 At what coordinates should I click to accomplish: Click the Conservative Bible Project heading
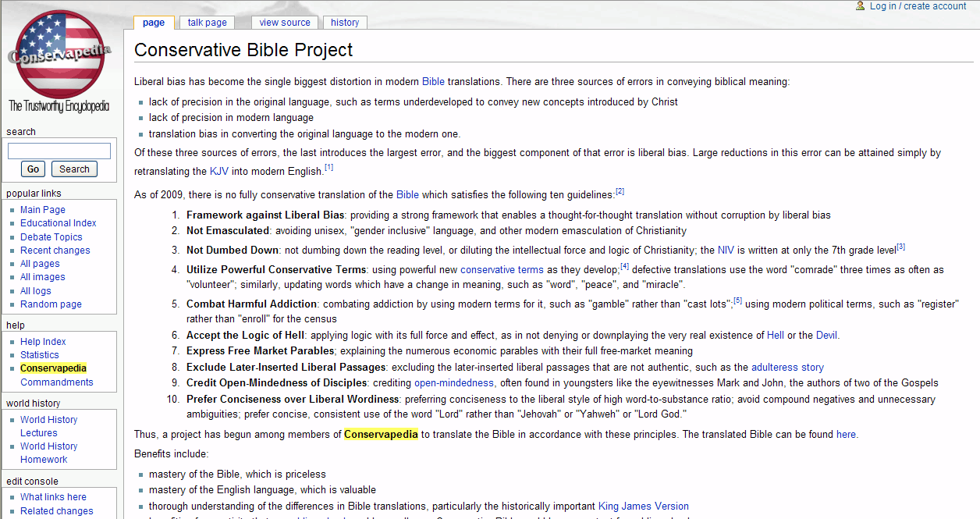[x=243, y=50]
